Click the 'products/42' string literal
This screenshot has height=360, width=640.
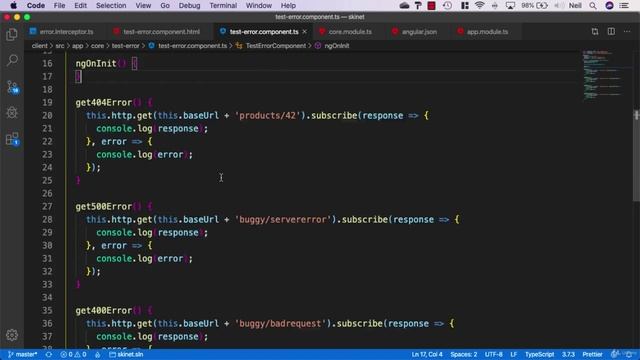click(x=267, y=116)
